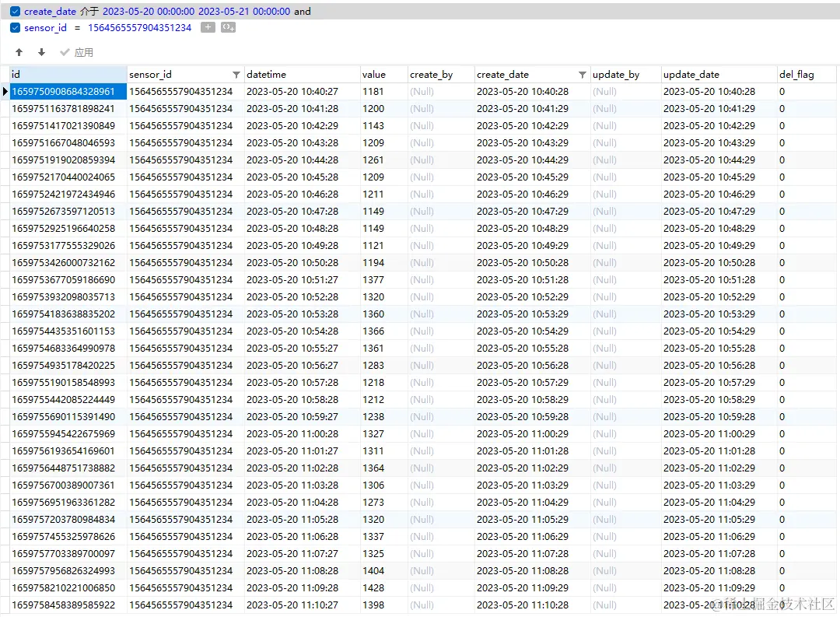
Task: Click value cell 1181
Action: (x=384, y=92)
